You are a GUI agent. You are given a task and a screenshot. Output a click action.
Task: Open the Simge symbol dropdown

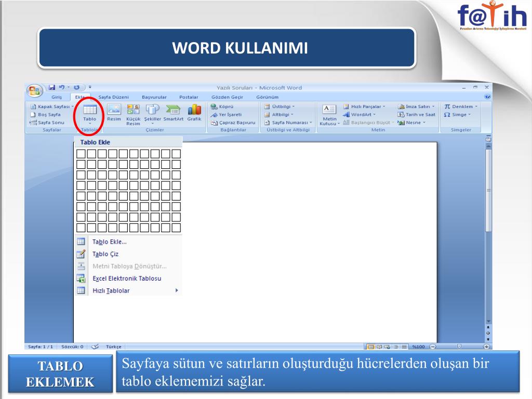(x=457, y=115)
